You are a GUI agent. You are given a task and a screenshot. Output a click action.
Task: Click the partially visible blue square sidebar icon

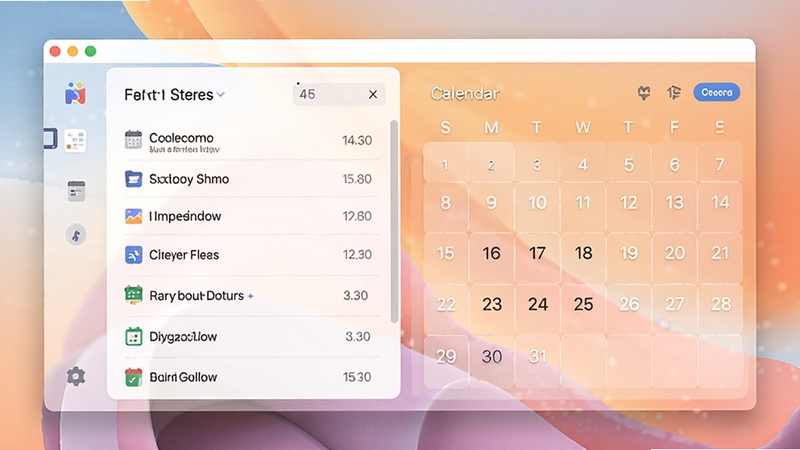point(51,139)
